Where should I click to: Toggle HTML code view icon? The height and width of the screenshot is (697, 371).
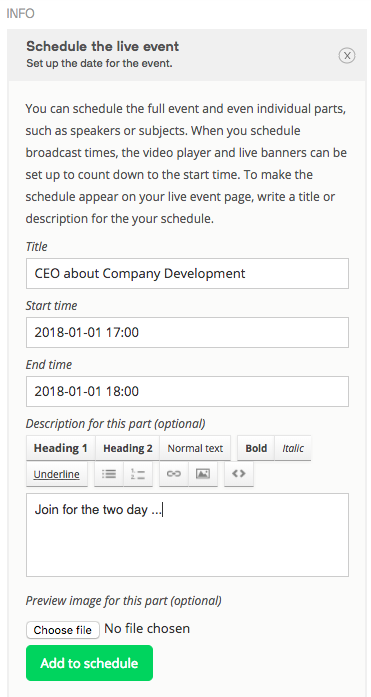pos(239,474)
